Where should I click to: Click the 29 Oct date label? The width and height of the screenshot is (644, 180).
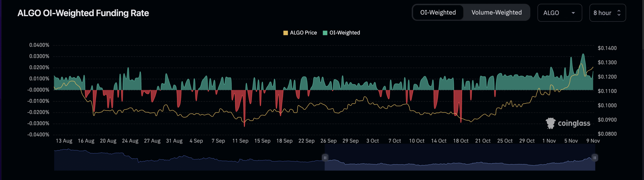(x=527, y=141)
